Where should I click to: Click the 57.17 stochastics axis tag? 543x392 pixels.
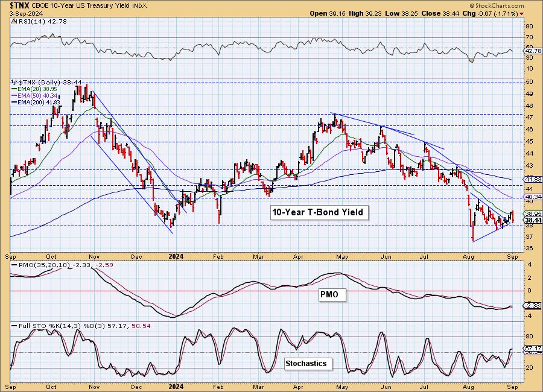point(533,349)
